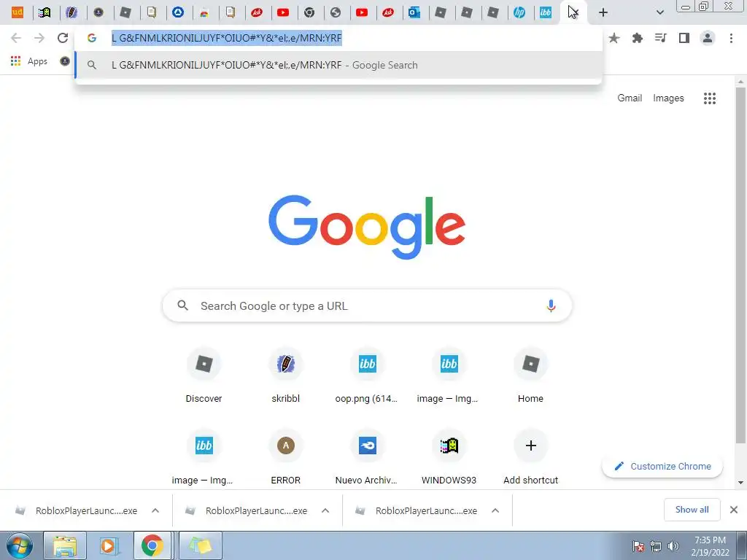Open the Gmail link

(x=630, y=98)
